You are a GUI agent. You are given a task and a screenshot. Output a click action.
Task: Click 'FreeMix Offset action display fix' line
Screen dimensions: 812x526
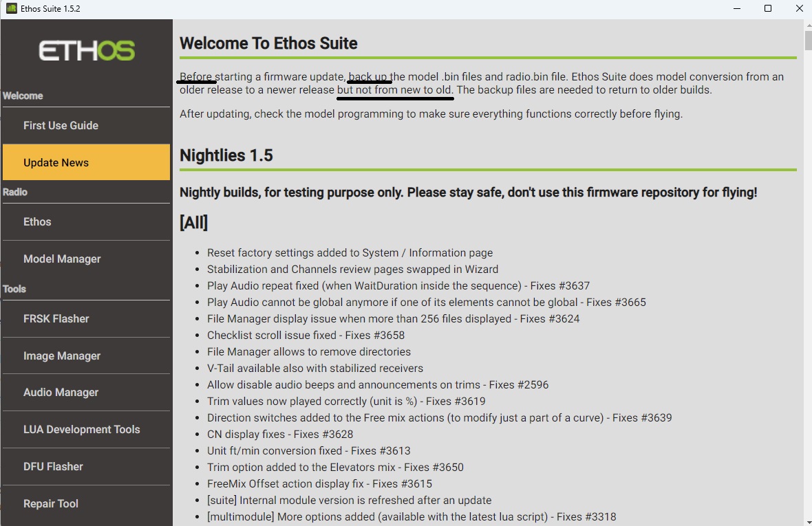319,484
